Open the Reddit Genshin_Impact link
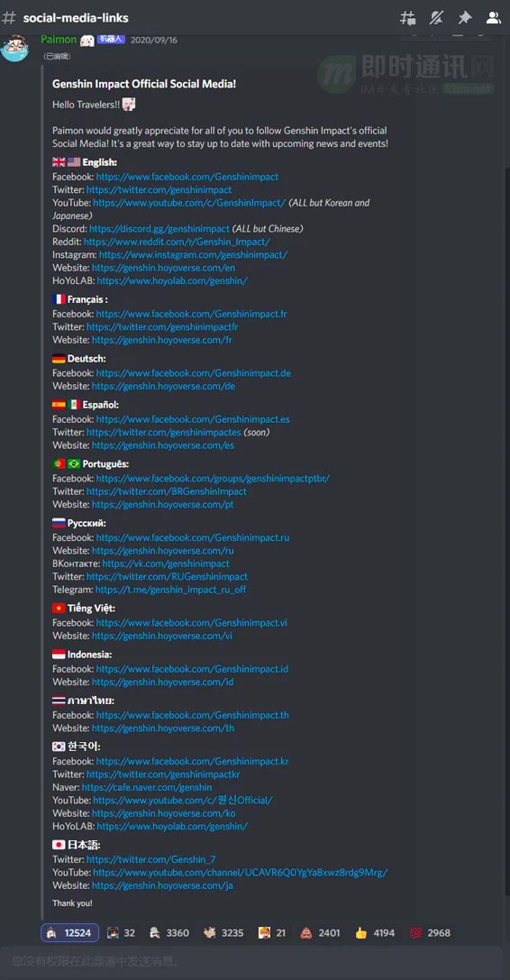Image resolution: width=510 pixels, height=980 pixels. point(177,242)
